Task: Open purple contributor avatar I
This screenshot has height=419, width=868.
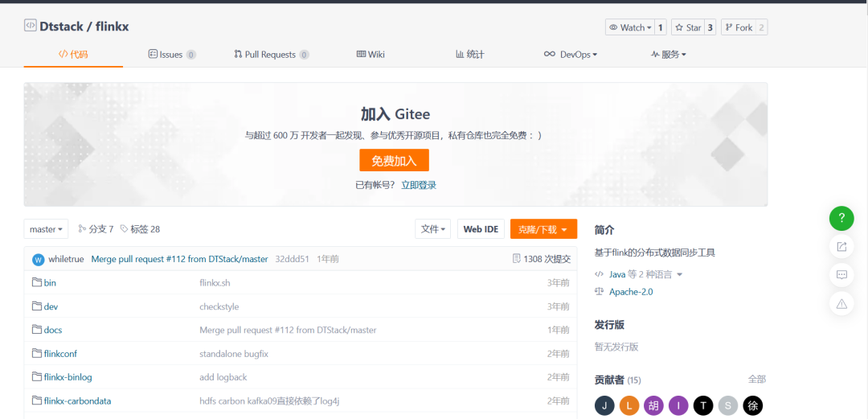Action: point(678,405)
